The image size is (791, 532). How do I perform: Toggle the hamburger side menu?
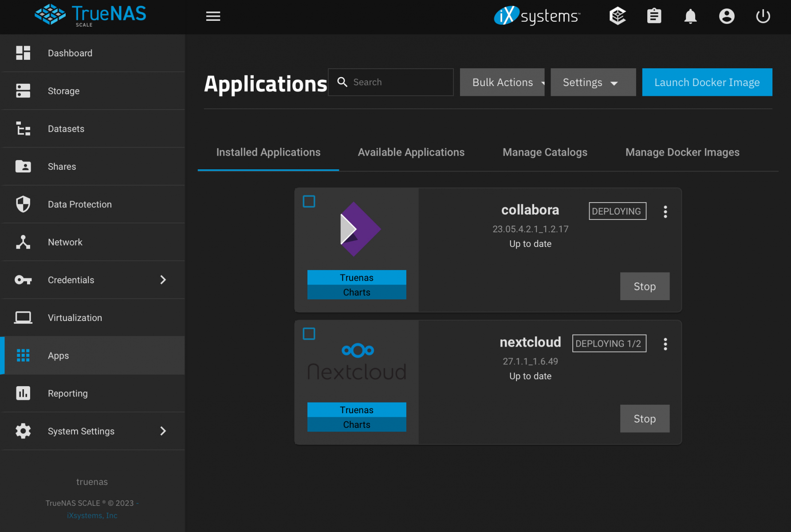tap(213, 16)
